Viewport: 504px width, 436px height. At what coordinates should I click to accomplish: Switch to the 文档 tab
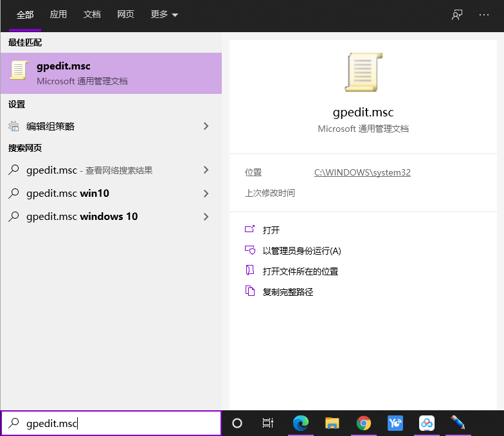click(92, 15)
